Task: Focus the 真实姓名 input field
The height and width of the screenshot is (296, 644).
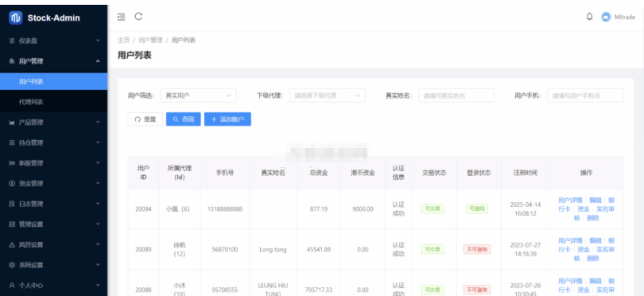Action: pyautogui.click(x=456, y=95)
